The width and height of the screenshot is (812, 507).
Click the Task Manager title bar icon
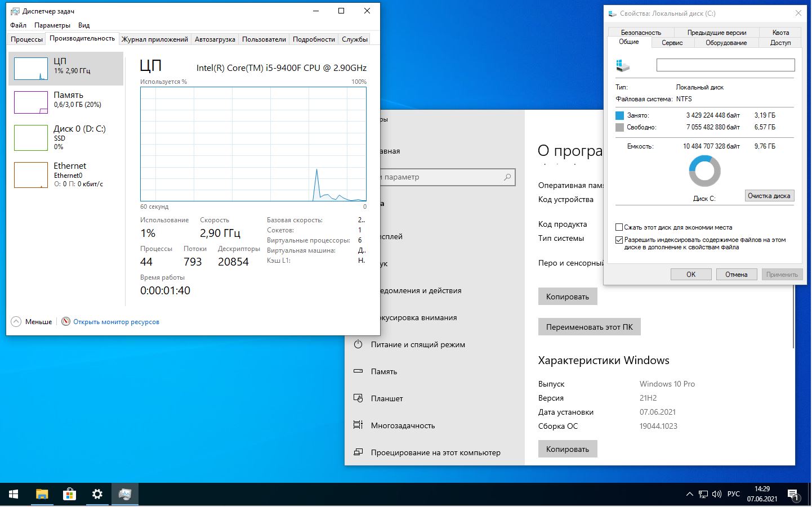pyautogui.click(x=15, y=11)
